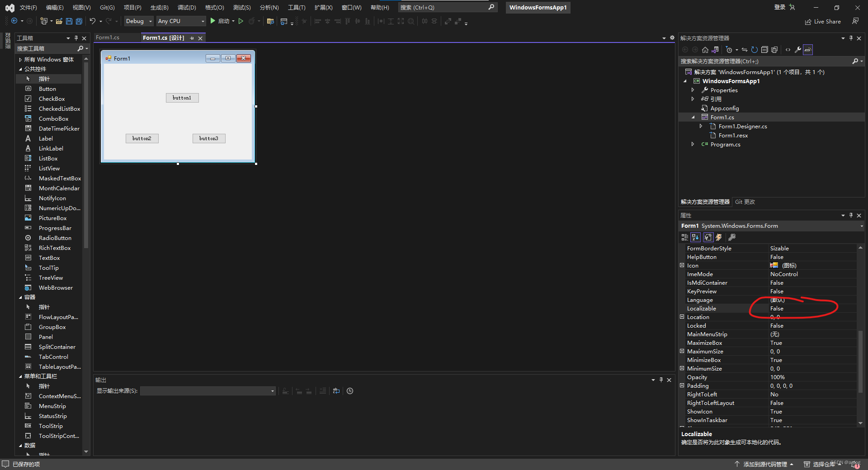Open the Form1 object selector dropdown in Properties
Viewport: 868px width, 470px height.
(x=861, y=226)
